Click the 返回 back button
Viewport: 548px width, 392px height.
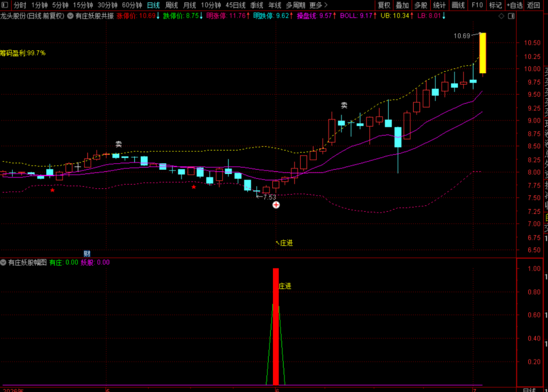pos(534,5)
